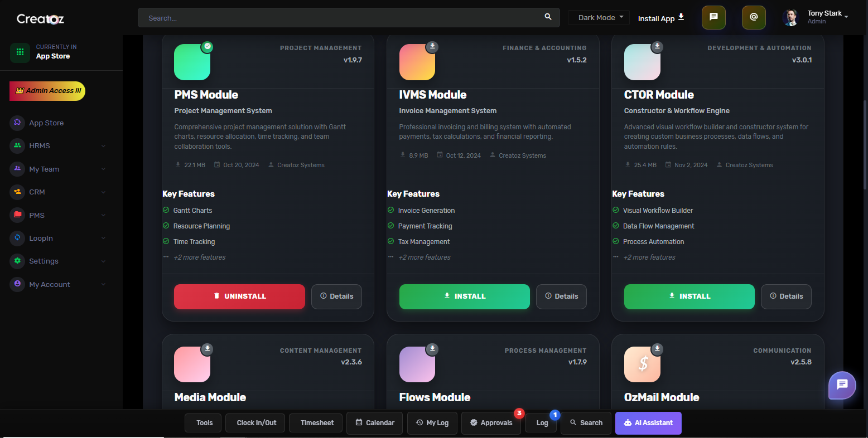Open Approvals from bottom toolbar

click(491, 423)
